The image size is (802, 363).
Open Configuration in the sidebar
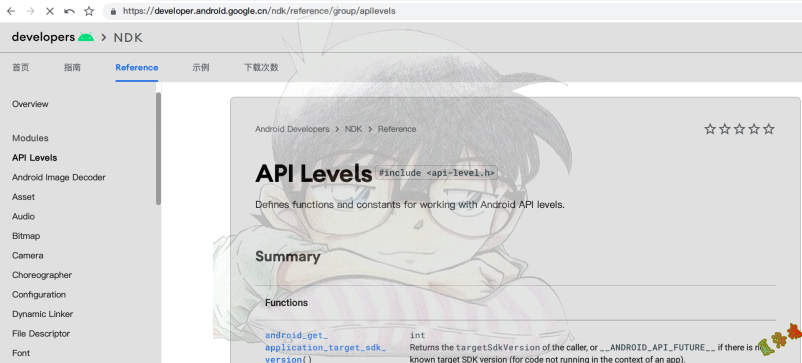coord(39,294)
